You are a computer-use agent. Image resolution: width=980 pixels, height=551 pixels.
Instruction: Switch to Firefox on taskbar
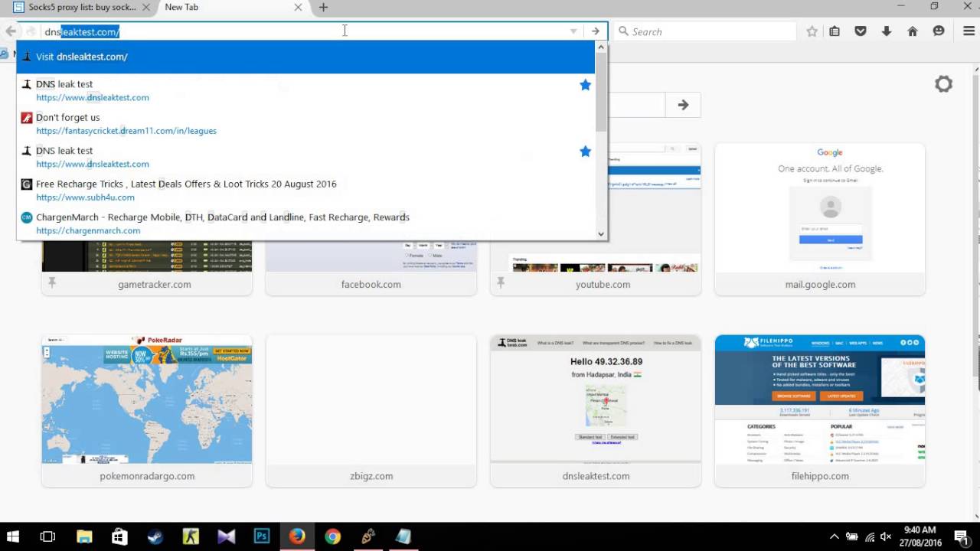coord(297,536)
